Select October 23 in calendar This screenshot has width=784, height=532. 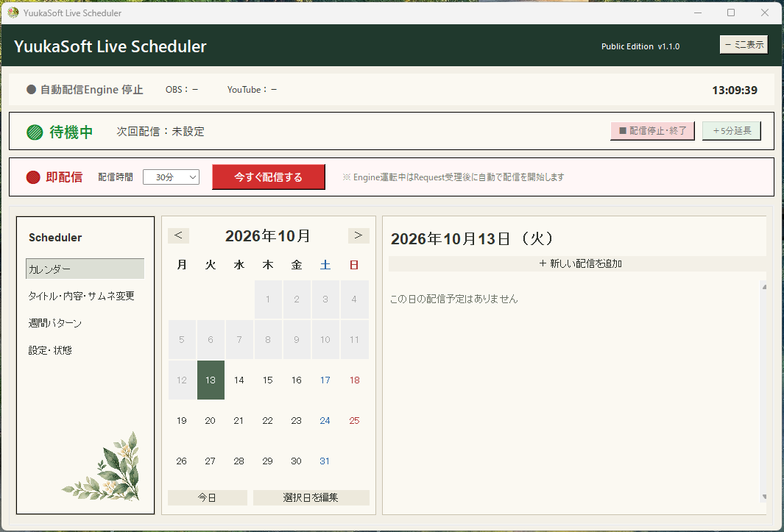[x=297, y=420]
